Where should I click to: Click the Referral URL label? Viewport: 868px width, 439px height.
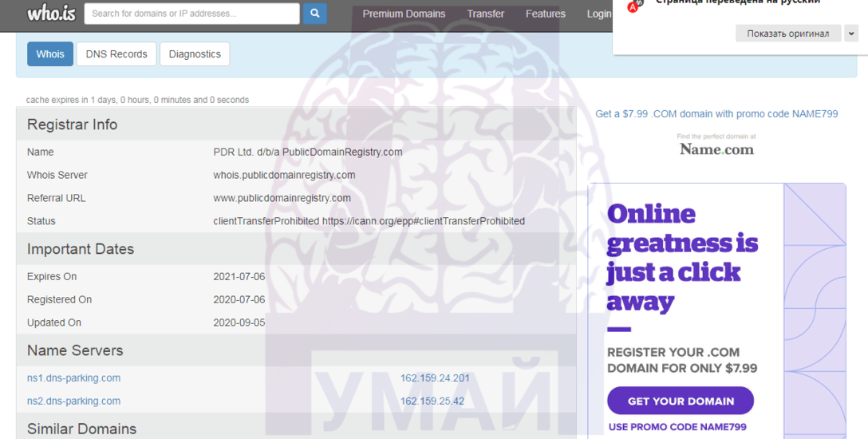[x=56, y=198]
